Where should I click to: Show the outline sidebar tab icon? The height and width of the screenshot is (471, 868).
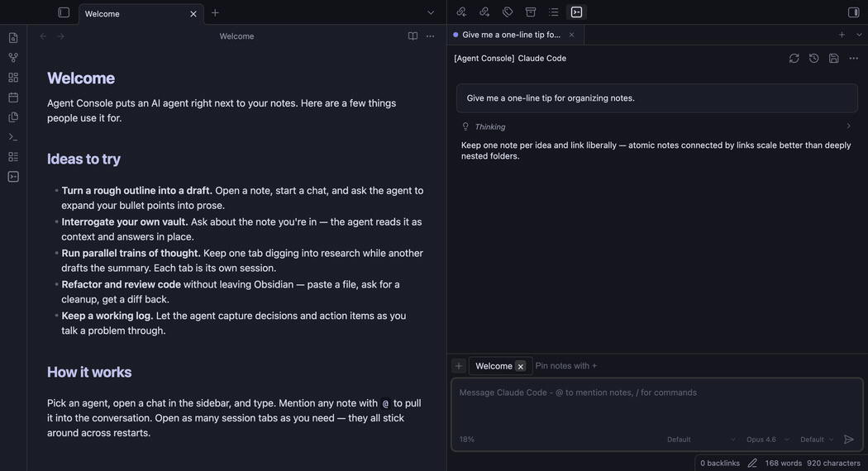pos(553,12)
